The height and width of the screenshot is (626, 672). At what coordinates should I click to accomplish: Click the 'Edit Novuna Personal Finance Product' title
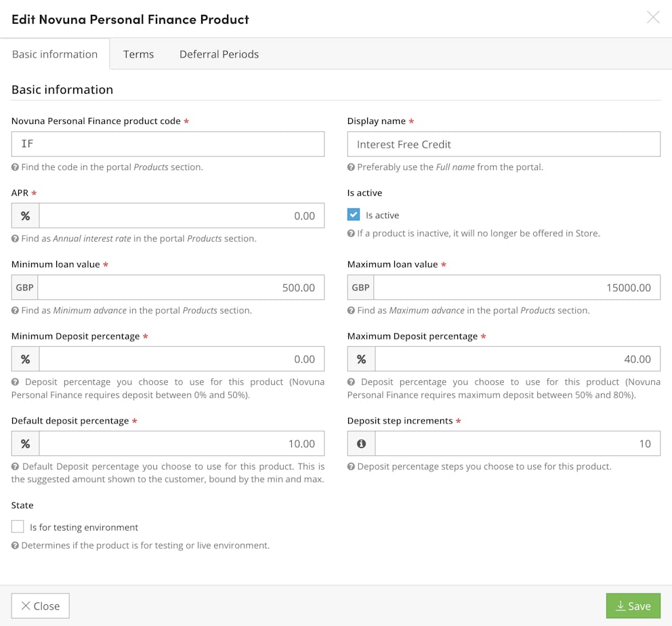click(x=130, y=19)
